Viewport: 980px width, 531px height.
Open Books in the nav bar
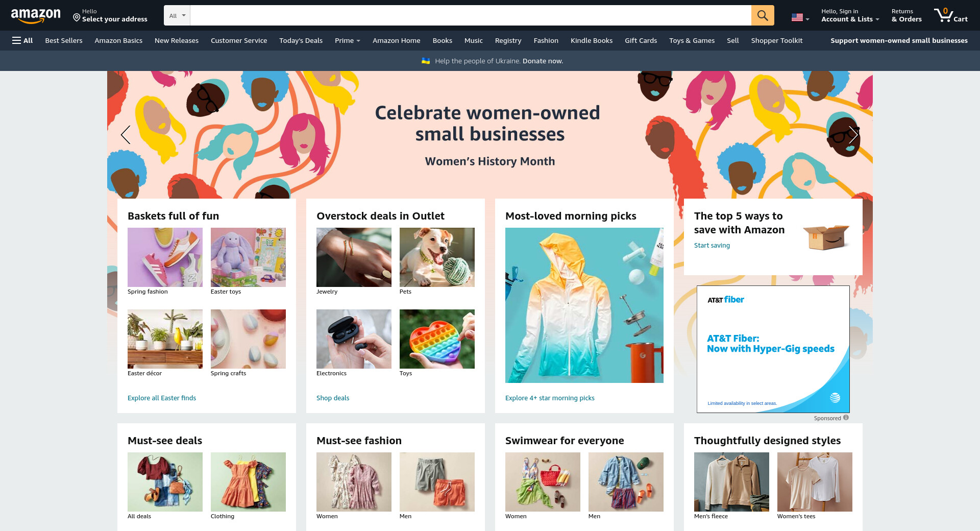[443, 40]
